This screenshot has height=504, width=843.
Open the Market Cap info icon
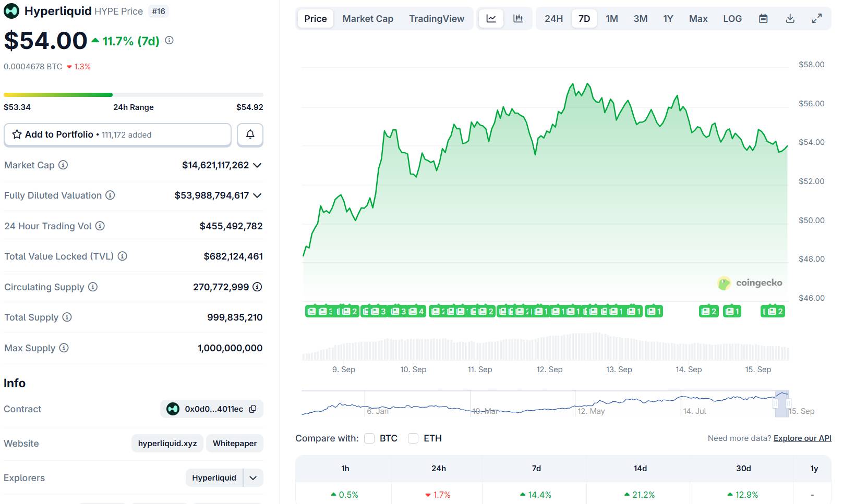[63, 165]
